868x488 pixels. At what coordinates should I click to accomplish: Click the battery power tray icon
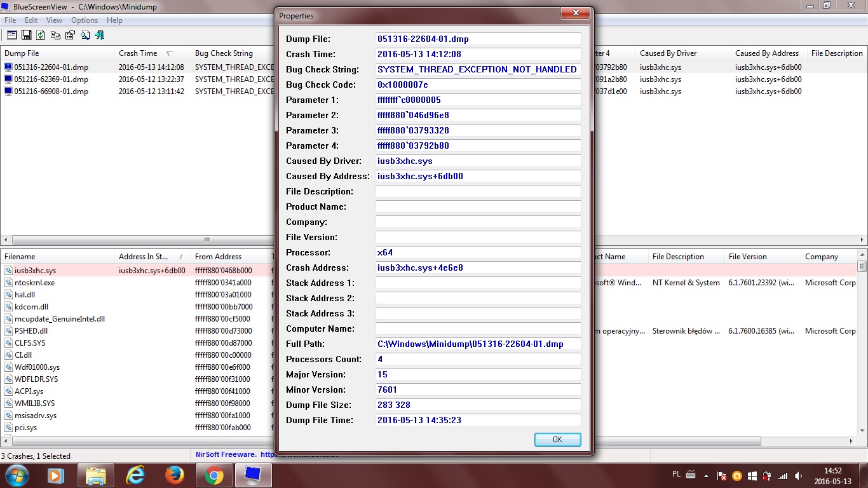(x=768, y=475)
